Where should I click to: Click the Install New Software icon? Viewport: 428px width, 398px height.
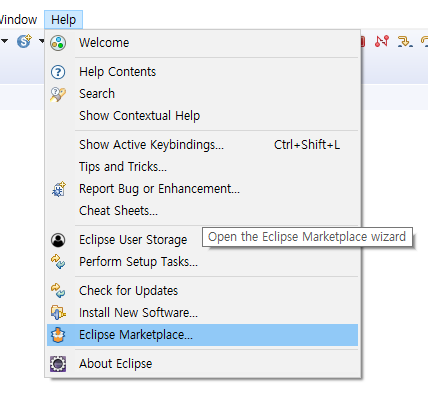[58, 313]
